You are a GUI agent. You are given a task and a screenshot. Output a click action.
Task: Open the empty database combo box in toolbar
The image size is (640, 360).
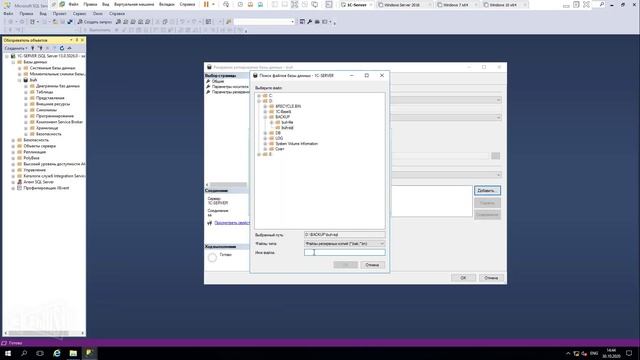point(264,22)
